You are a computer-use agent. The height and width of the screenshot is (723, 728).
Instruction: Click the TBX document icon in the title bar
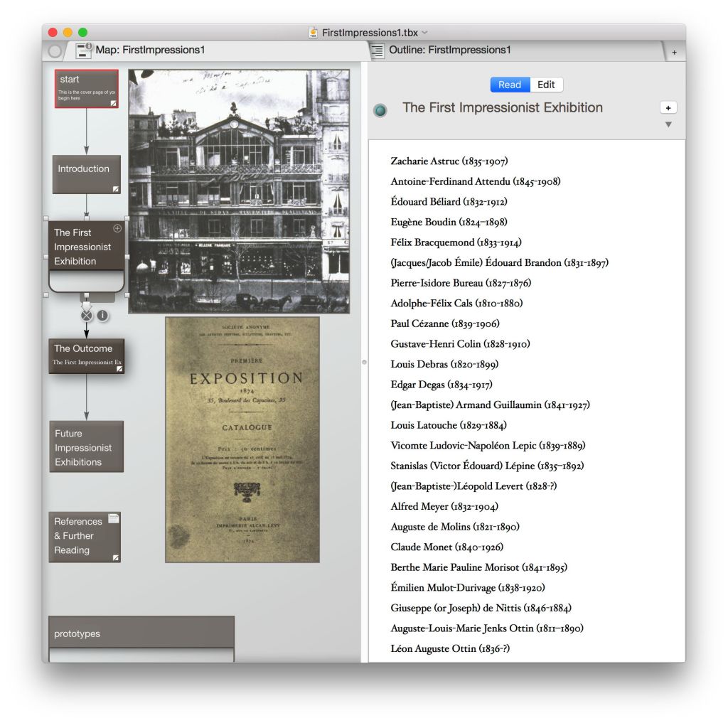click(x=314, y=33)
